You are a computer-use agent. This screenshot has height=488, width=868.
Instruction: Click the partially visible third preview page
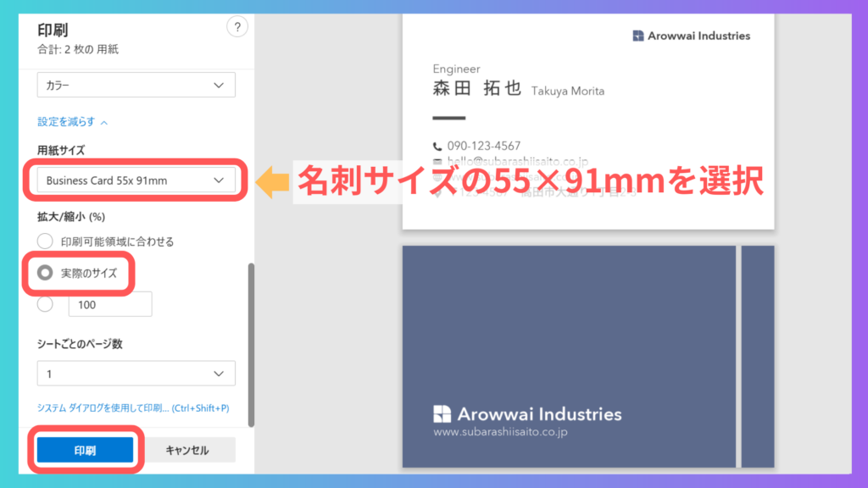pos(758,356)
